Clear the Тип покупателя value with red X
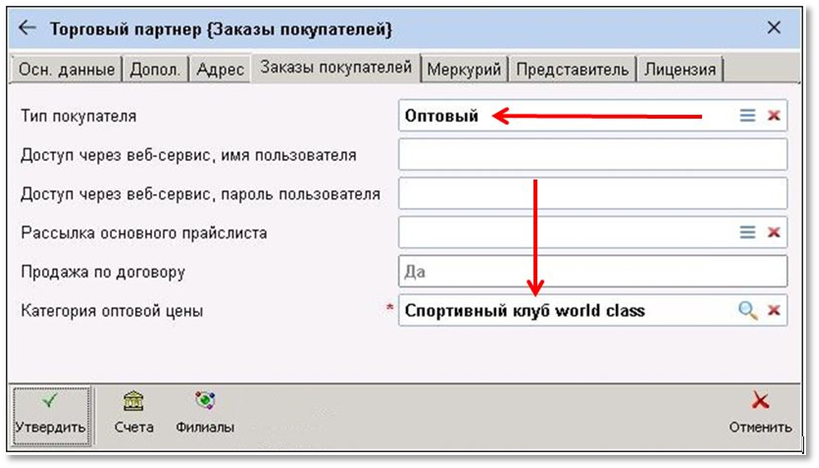The width and height of the screenshot is (819, 468). (773, 116)
